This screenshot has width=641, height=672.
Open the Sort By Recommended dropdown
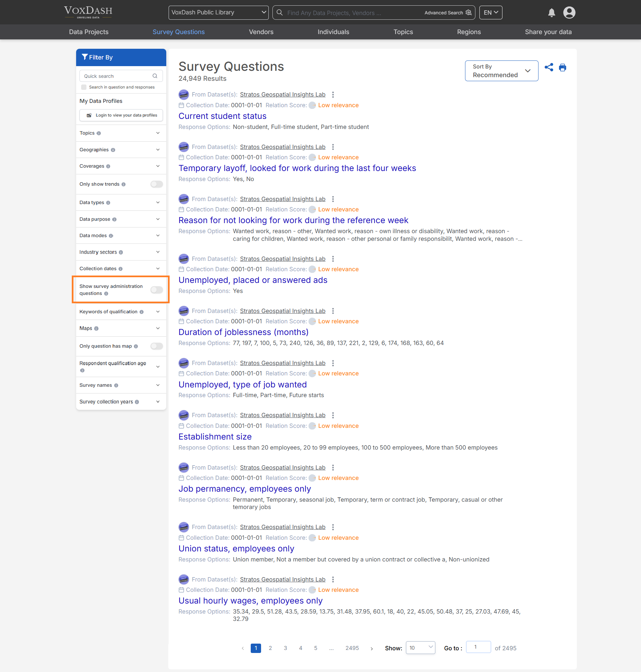(x=501, y=71)
